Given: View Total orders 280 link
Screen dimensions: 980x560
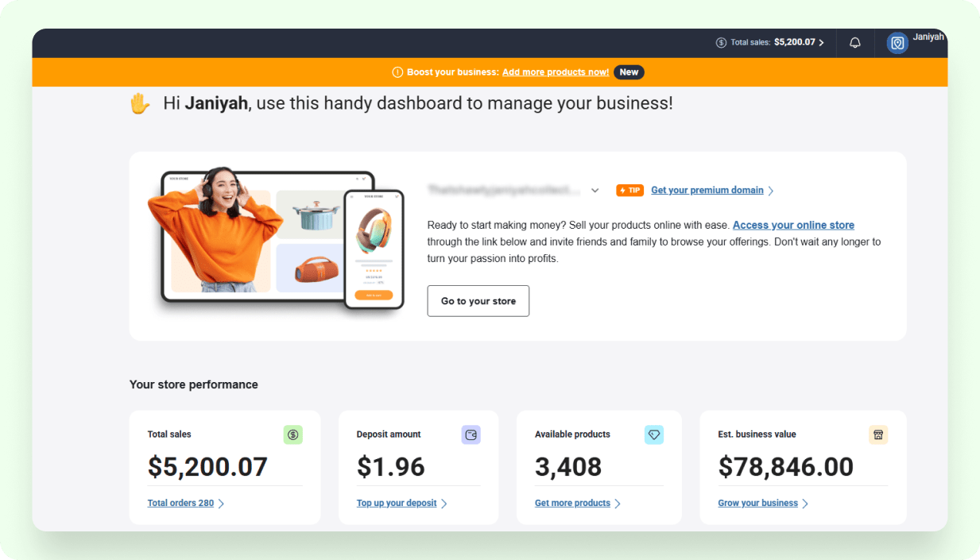Looking at the screenshot, I should pos(180,503).
